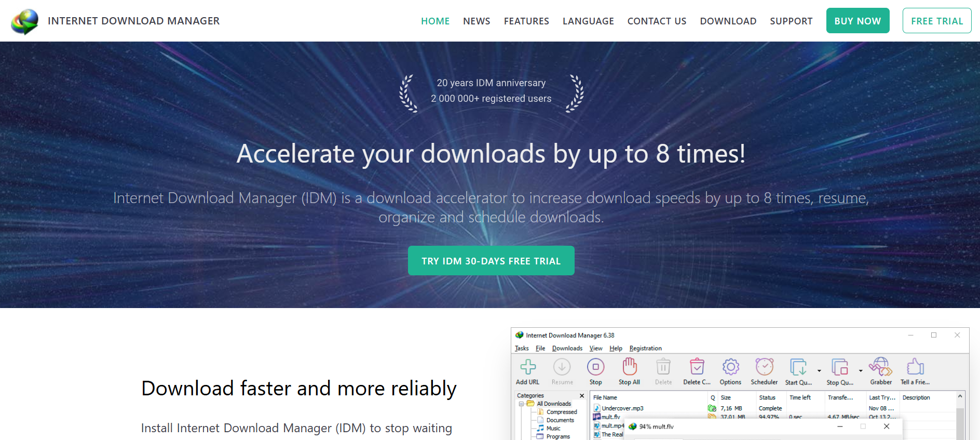Open the Stop Queue dropdown arrow
Screen dimensions: 980x440
(x=861, y=371)
